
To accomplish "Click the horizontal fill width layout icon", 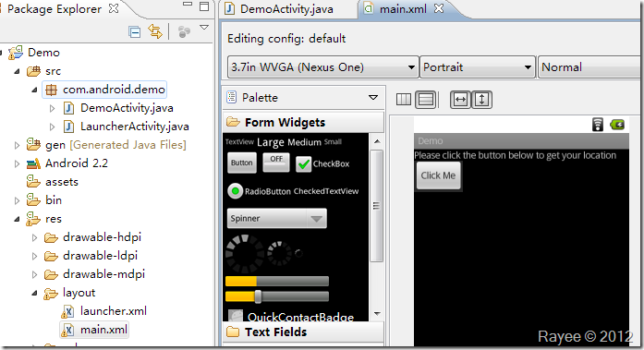I will click(460, 100).
